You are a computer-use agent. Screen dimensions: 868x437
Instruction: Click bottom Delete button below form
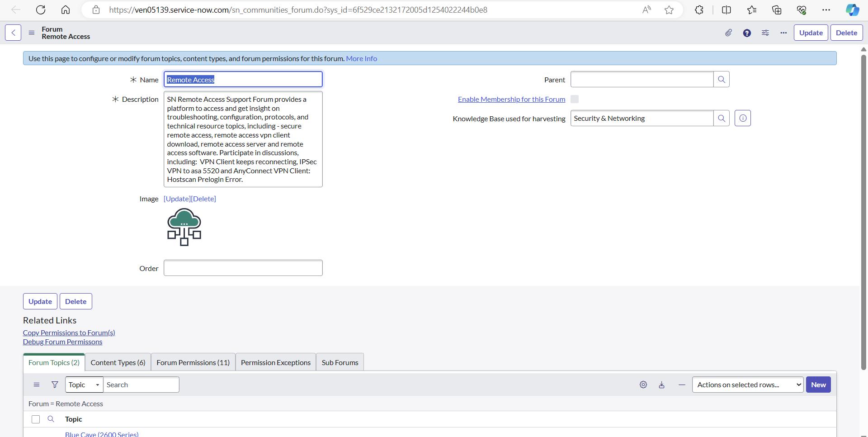coord(75,301)
